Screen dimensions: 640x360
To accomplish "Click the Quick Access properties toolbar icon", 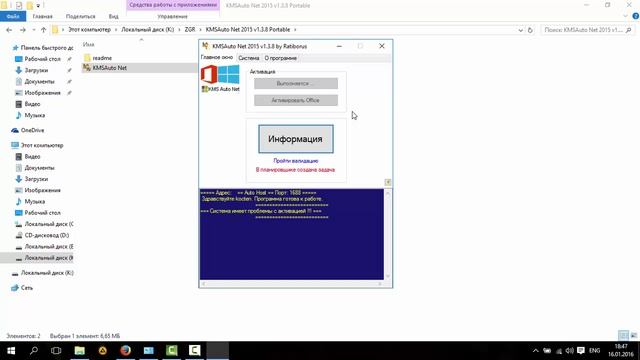I will [19, 5].
